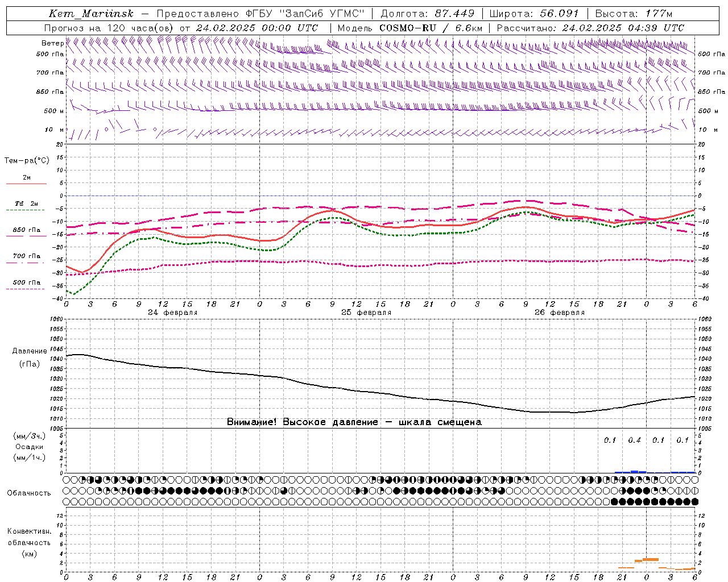
Task: Click the (км) unit under convective cloudiness
Action: pos(30,553)
